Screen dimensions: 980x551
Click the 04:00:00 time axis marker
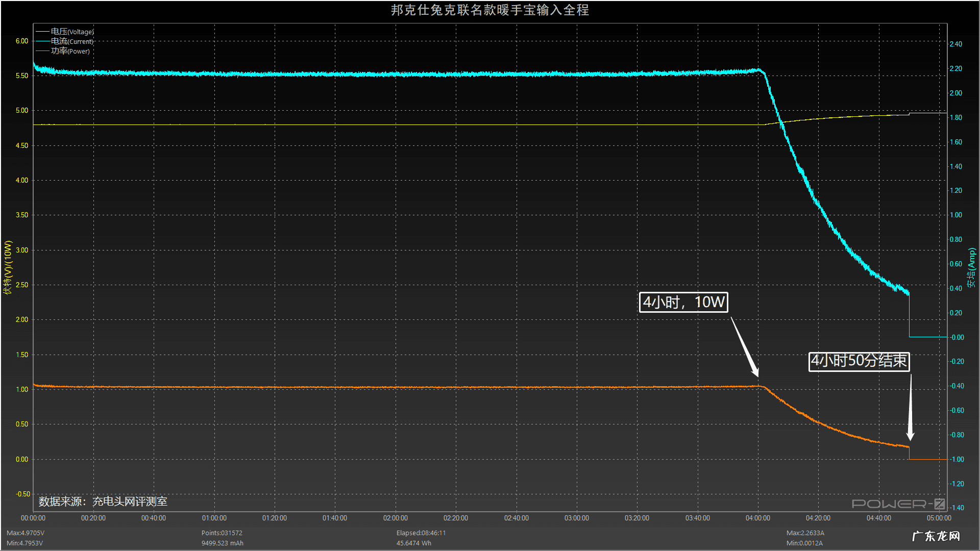(x=757, y=518)
